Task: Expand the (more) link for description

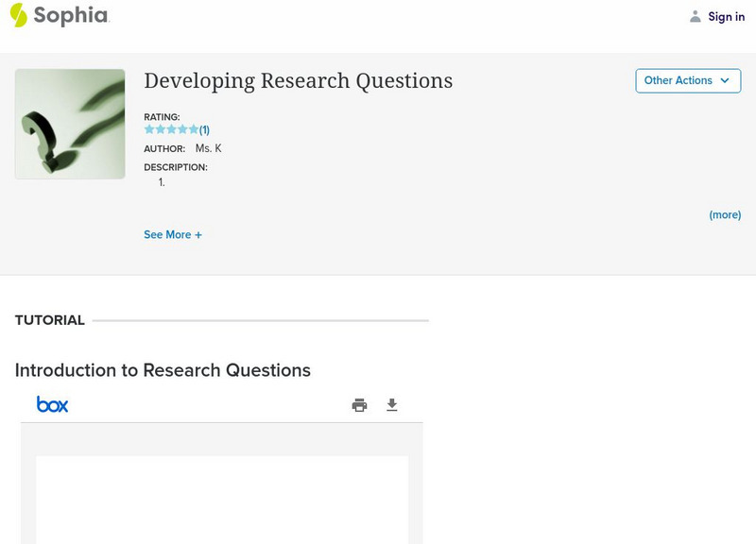Action: tap(726, 214)
